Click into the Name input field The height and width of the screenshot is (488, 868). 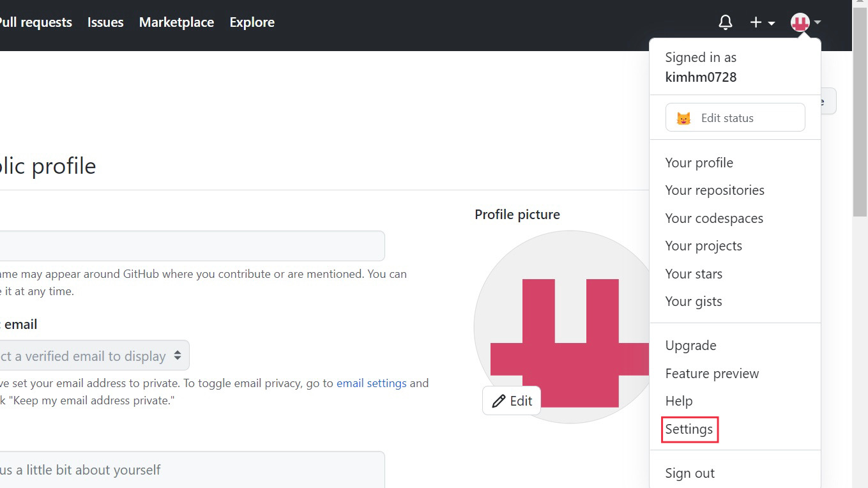(x=192, y=246)
